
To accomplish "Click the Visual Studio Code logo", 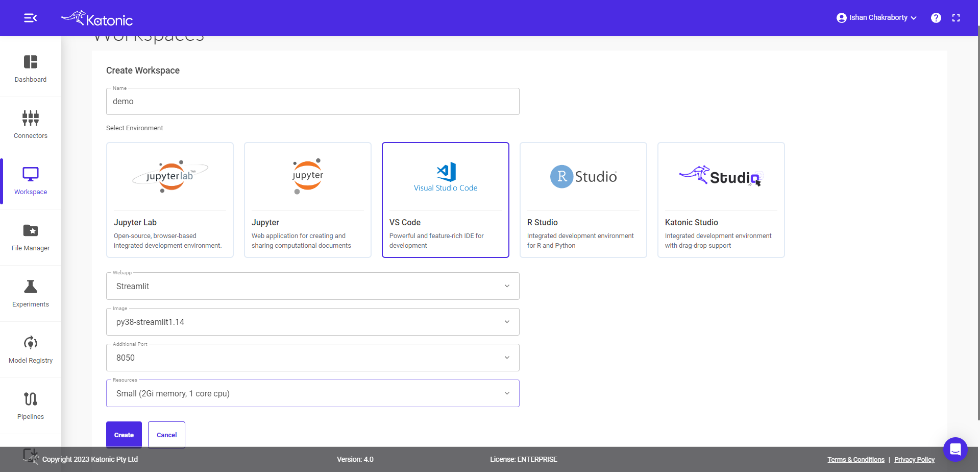I will (446, 177).
